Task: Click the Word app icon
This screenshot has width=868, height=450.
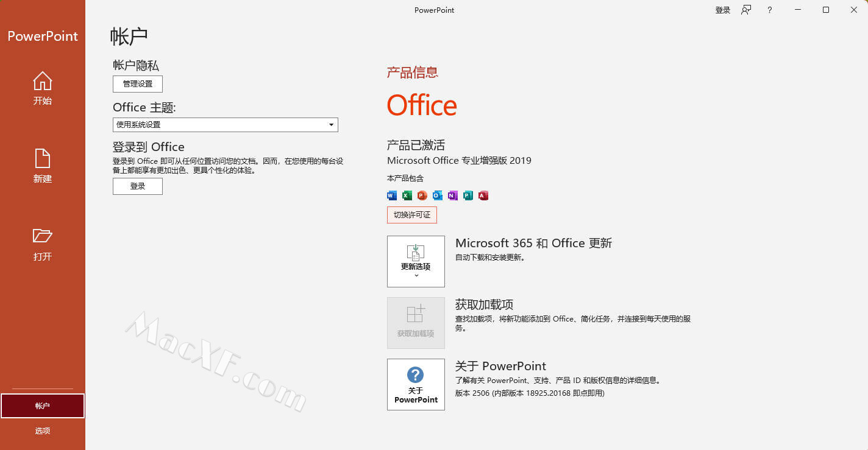Action: [x=392, y=195]
